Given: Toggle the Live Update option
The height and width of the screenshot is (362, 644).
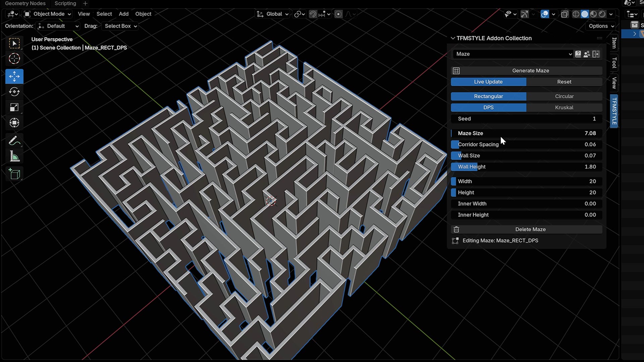Looking at the screenshot, I should (x=488, y=82).
